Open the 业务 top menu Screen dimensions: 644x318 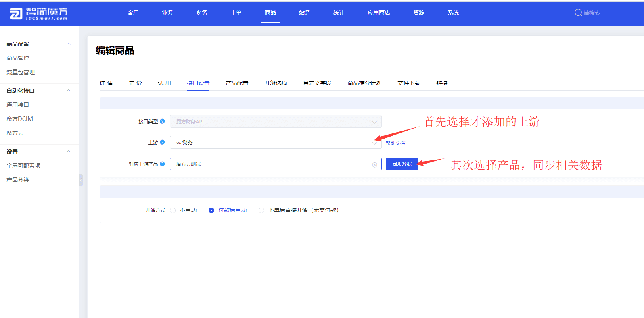(167, 12)
